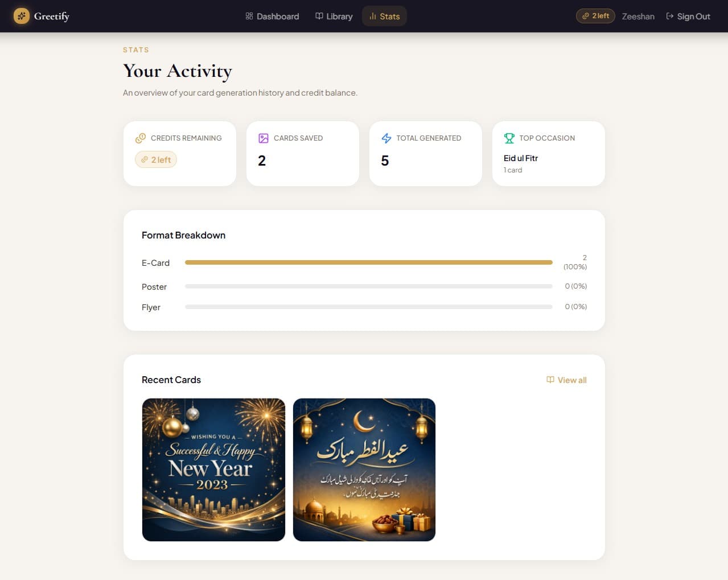Open the Eid ul Fitr Mubarak card thumbnail
This screenshot has height=580, width=728.
point(364,470)
